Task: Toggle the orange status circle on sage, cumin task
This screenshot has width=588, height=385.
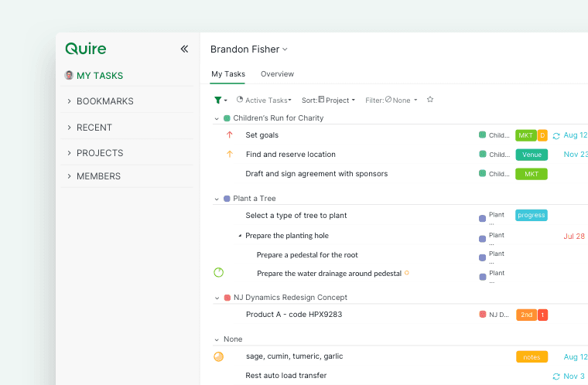Action: tap(219, 356)
